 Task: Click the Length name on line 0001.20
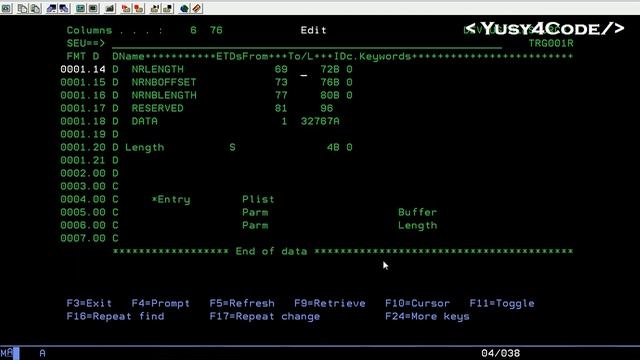coord(144,147)
